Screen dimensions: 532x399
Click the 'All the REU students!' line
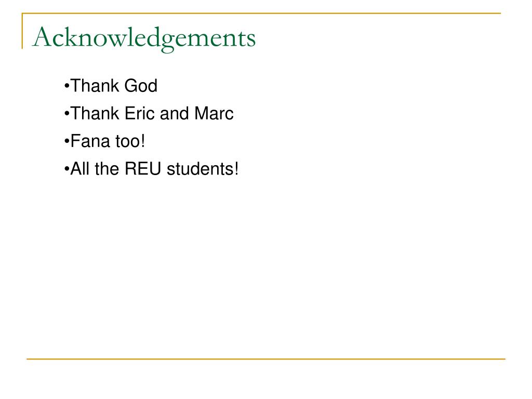click(151, 169)
